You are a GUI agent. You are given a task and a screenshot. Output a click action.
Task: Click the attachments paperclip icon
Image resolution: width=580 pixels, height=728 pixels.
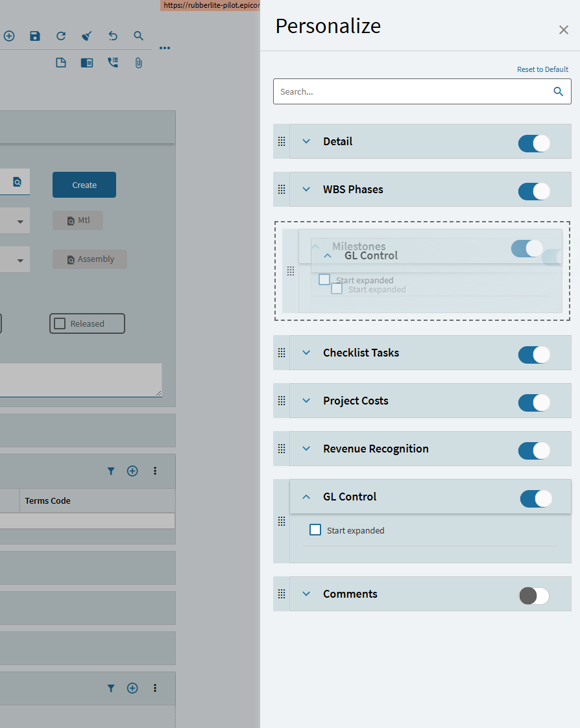coord(138,63)
